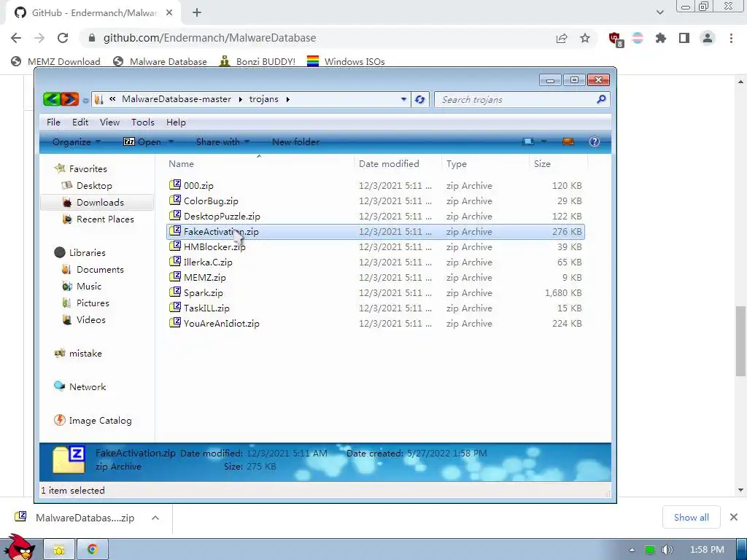Click Search trojans input field
Viewport: 747px width, 560px height.
[x=516, y=99]
